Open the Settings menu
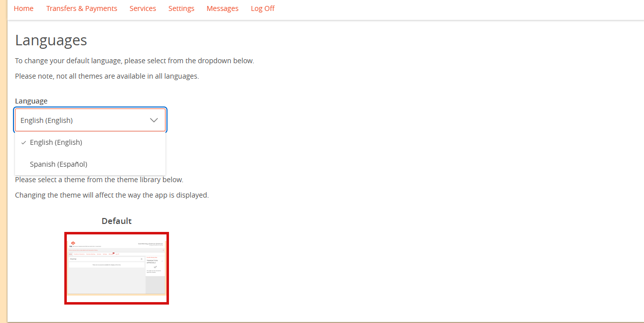 (x=181, y=8)
